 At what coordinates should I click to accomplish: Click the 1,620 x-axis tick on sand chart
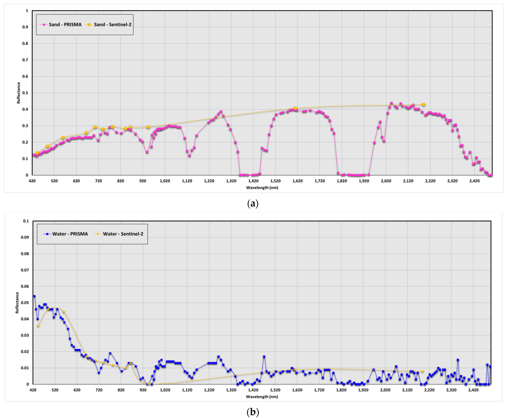pyautogui.click(x=297, y=181)
